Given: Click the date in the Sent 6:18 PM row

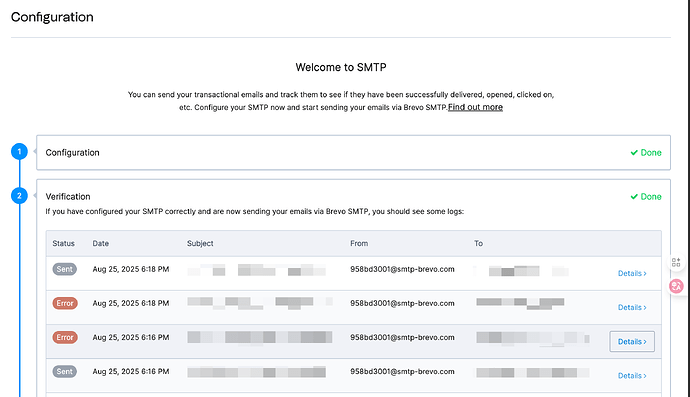Looking at the screenshot, I should (x=131, y=269).
